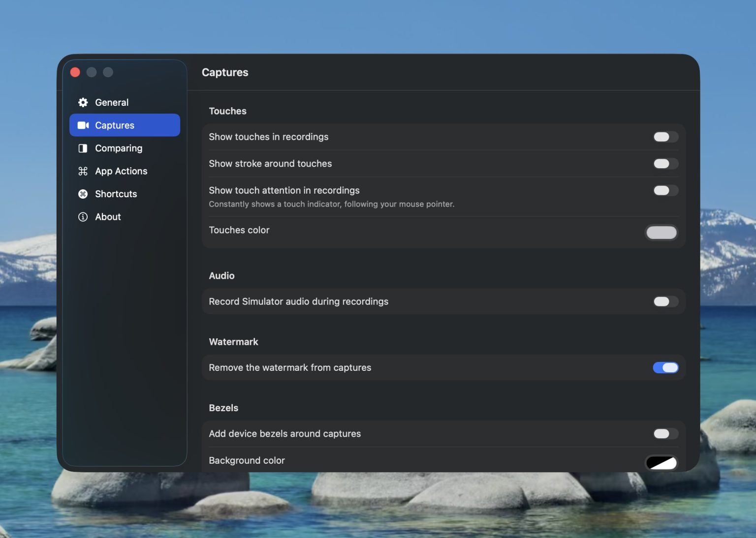Navigate to the About page
The height and width of the screenshot is (538, 756).
pyautogui.click(x=107, y=216)
